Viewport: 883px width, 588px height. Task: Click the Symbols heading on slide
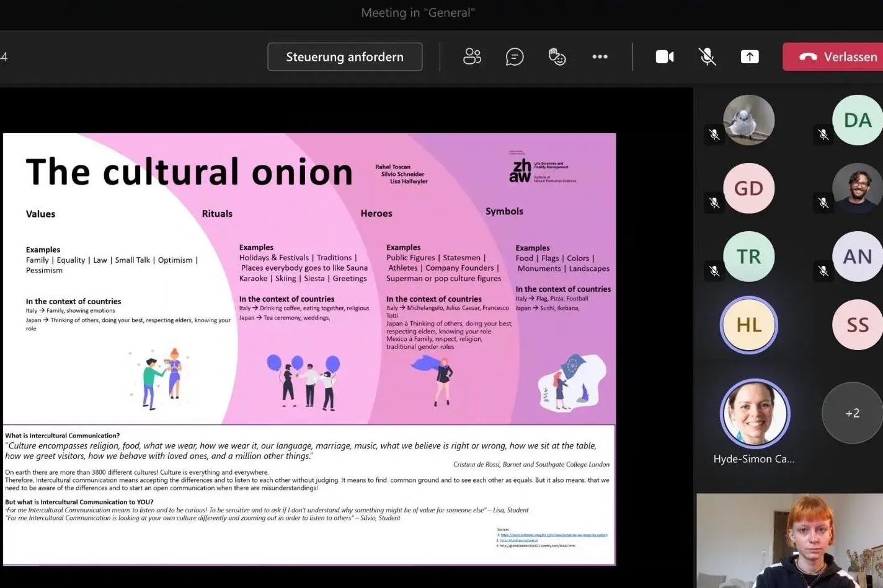[504, 211]
